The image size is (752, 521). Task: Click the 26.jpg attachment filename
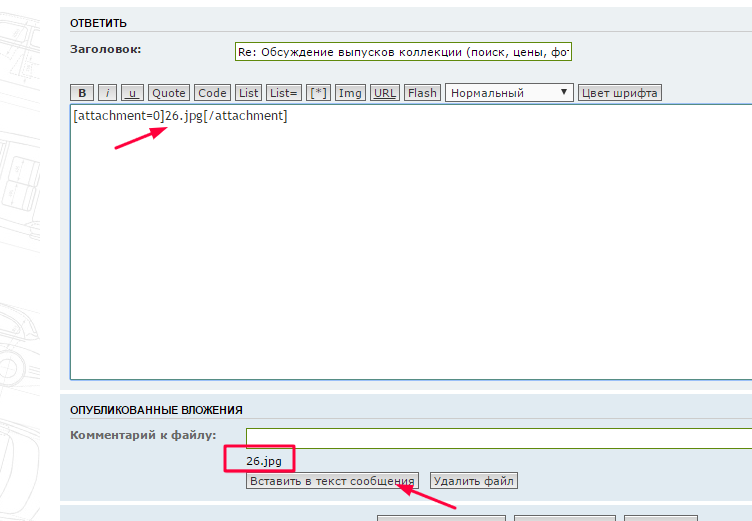264,461
